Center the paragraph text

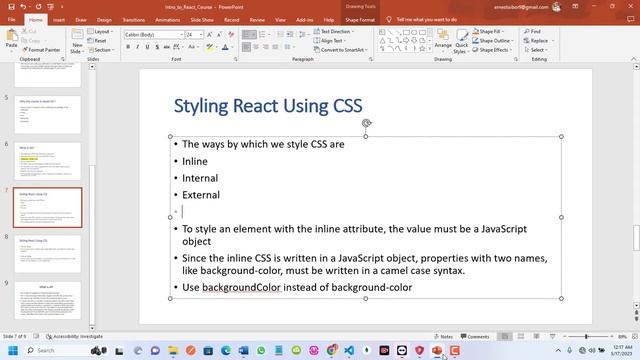pyautogui.click(x=256, y=47)
